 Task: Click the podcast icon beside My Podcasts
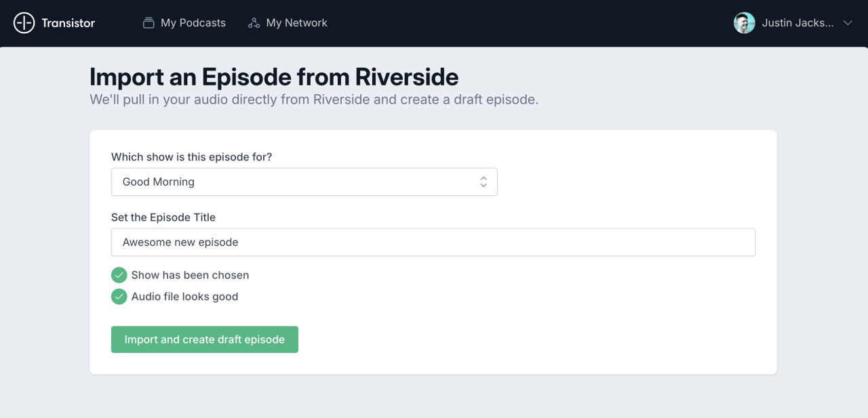[x=148, y=22]
